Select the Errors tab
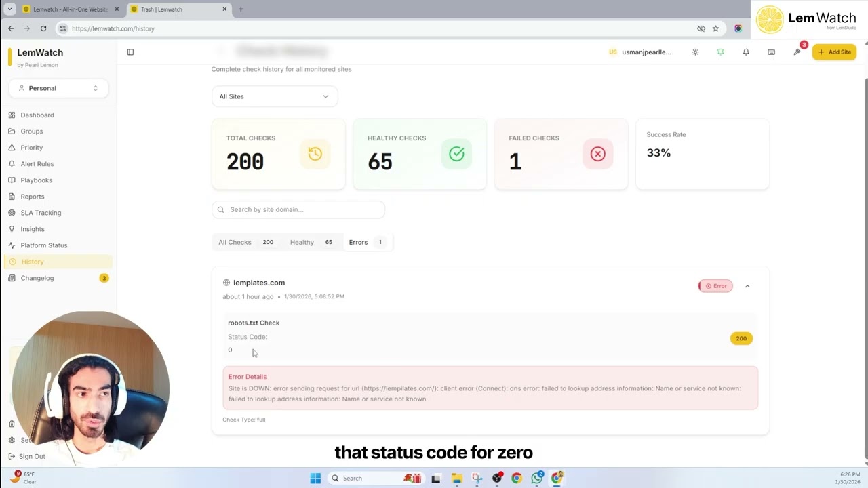This screenshot has height=488, width=868. coord(366,242)
